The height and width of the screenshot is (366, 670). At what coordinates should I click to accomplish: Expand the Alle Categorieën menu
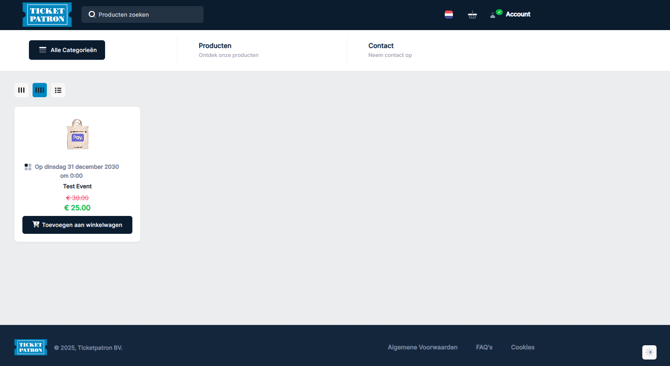click(x=67, y=50)
